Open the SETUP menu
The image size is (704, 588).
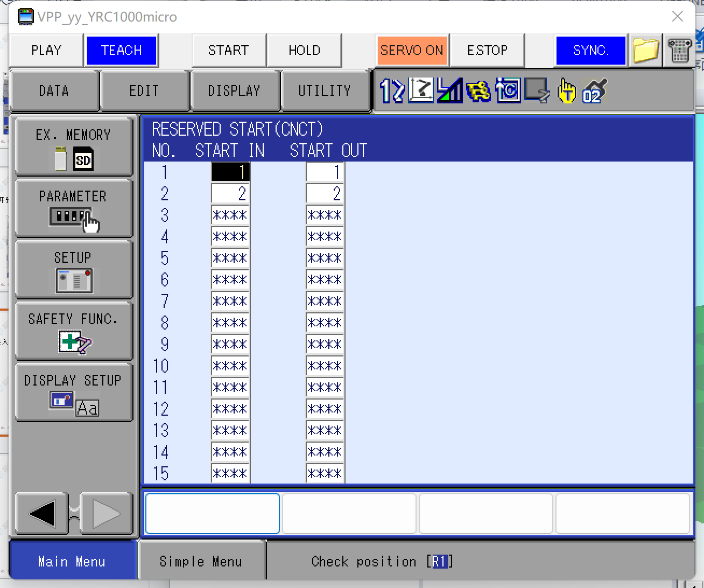click(74, 269)
